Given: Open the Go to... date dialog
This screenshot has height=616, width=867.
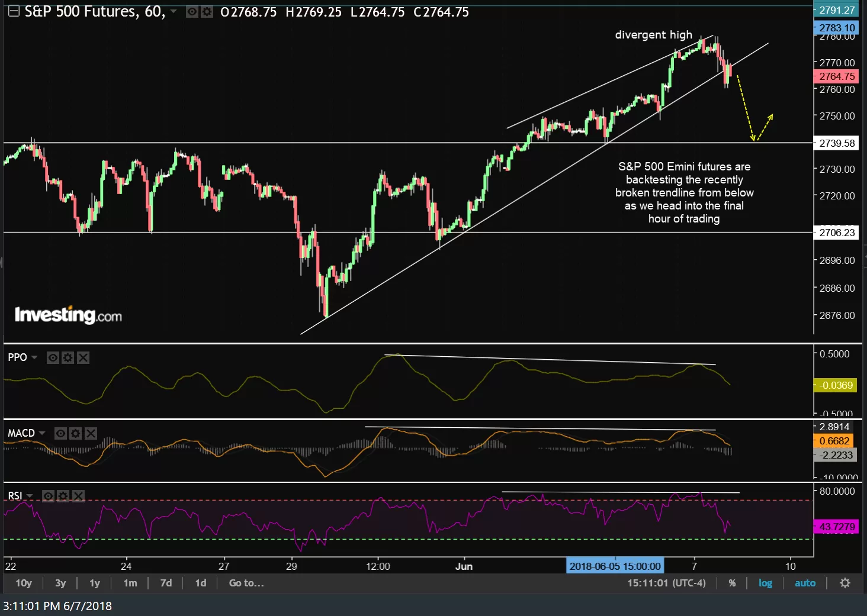Looking at the screenshot, I should point(246,583).
